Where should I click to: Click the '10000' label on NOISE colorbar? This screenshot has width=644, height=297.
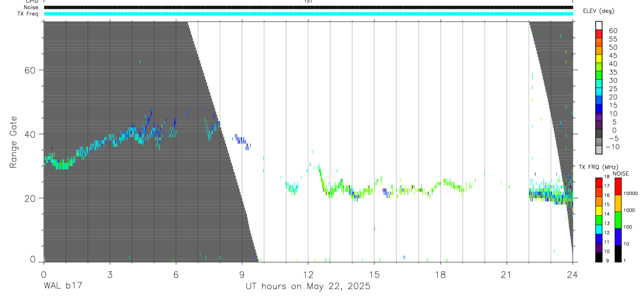(x=630, y=193)
